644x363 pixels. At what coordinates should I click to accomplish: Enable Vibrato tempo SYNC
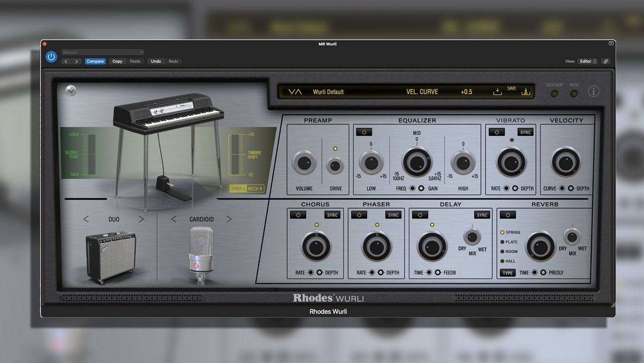(x=526, y=132)
